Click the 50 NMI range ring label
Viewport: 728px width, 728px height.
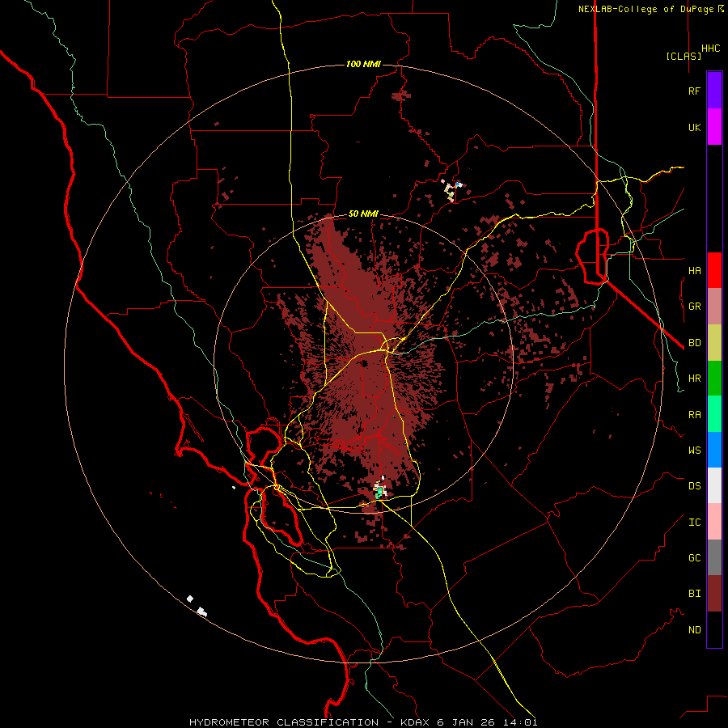[363, 214]
